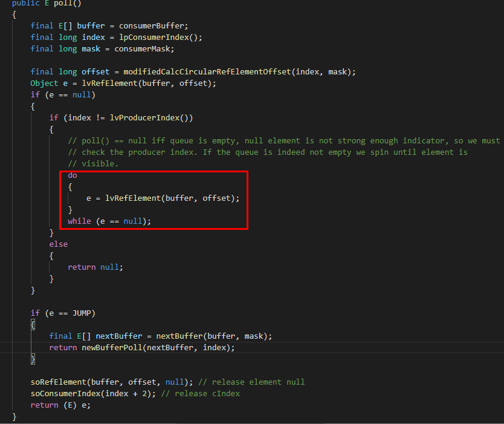Click the mask variable declaration name
The image size is (504, 424).
click(91, 49)
